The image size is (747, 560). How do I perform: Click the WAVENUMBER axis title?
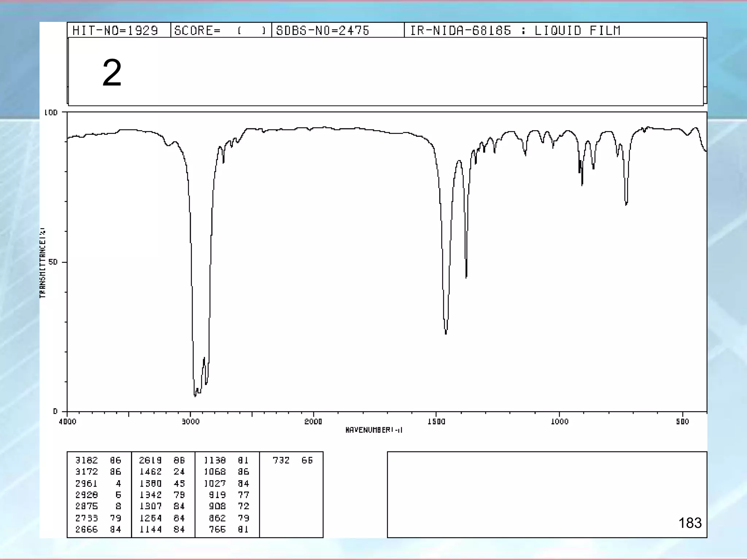click(374, 430)
